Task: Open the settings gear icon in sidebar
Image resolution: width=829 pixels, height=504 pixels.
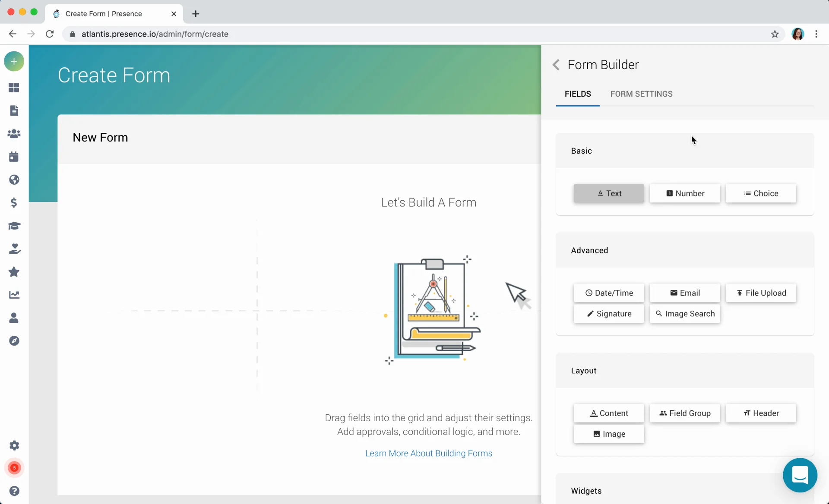Action: tap(14, 445)
